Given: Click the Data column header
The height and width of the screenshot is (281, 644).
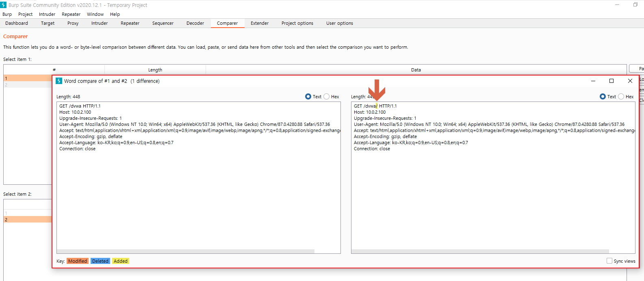Looking at the screenshot, I should pyautogui.click(x=416, y=70).
